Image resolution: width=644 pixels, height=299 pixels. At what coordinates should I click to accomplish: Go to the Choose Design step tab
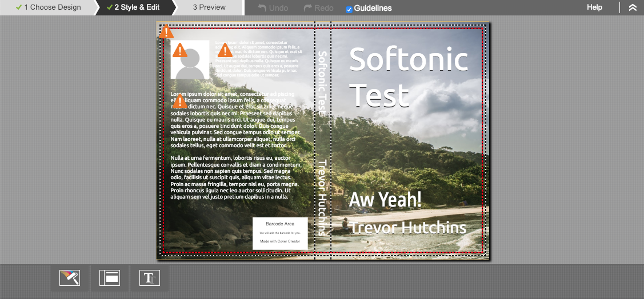click(x=48, y=7)
